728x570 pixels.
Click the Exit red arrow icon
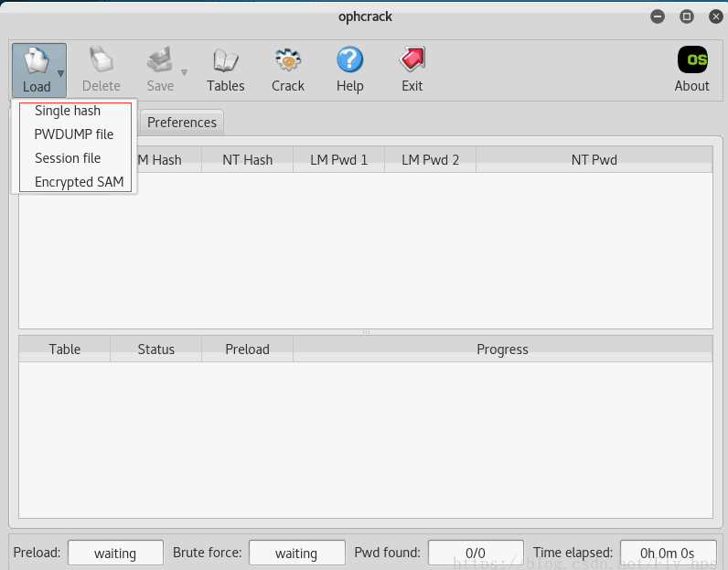[412, 59]
